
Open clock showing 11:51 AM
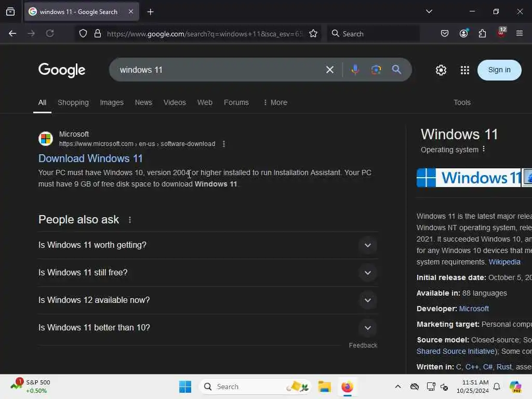472,387
